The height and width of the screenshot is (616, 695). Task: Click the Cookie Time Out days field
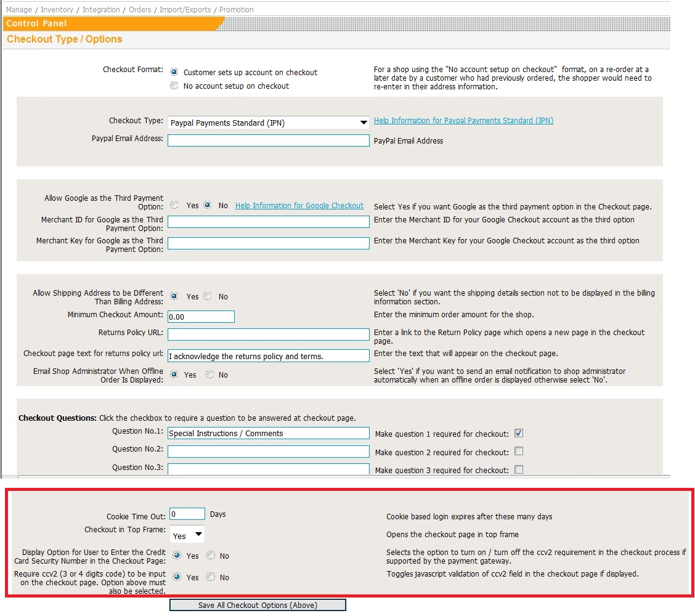187,514
